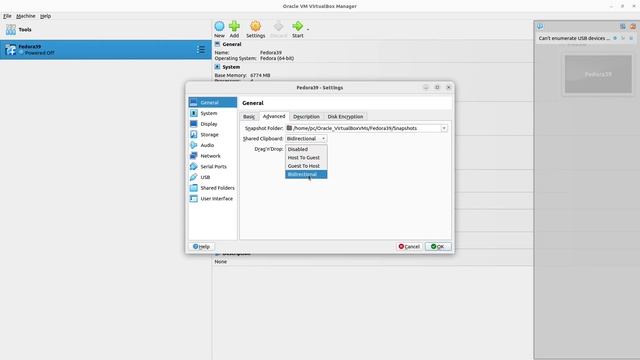Screen dimensions: 640x360
Task: Click the green Start arrow icon
Action: click(298, 26)
